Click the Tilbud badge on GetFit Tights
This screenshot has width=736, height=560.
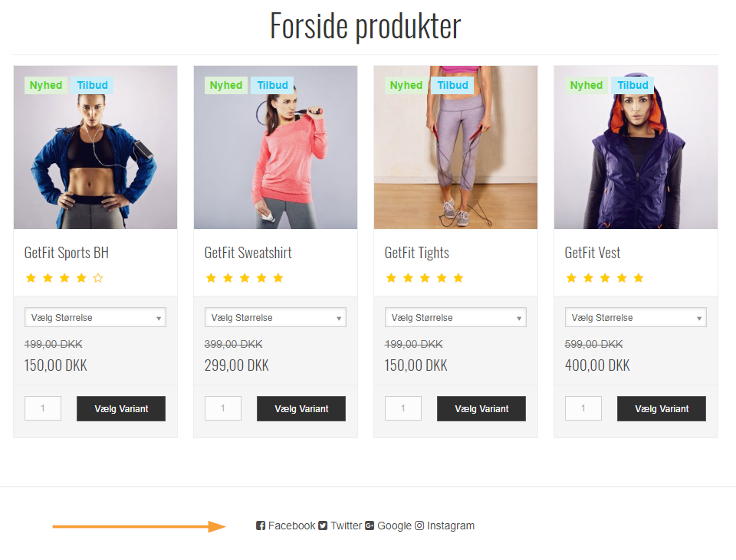tap(452, 85)
